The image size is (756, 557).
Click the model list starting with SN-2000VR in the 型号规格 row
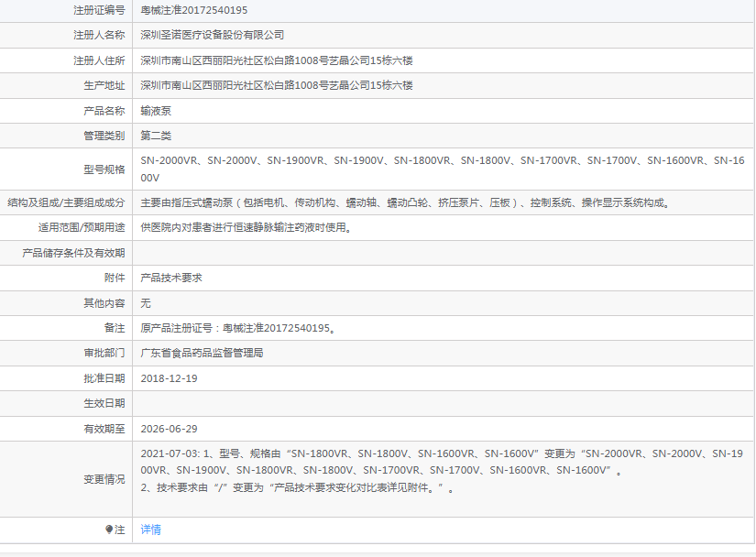[x=443, y=169]
